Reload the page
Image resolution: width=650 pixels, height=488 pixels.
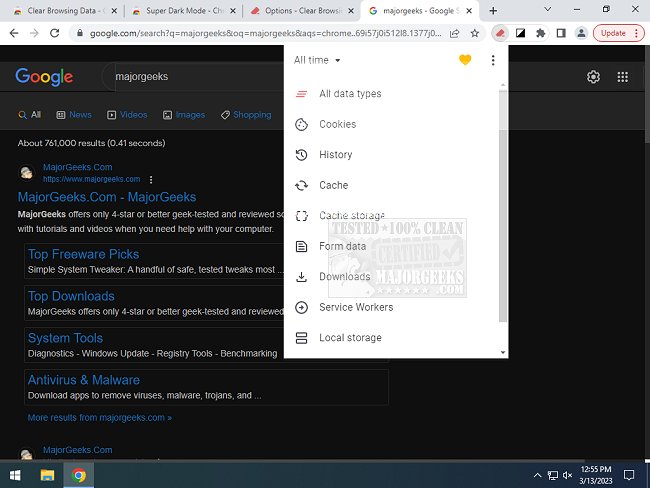[54, 33]
